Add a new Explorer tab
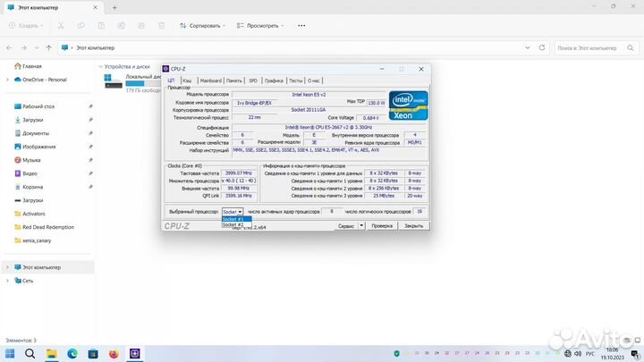 pos(114,7)
